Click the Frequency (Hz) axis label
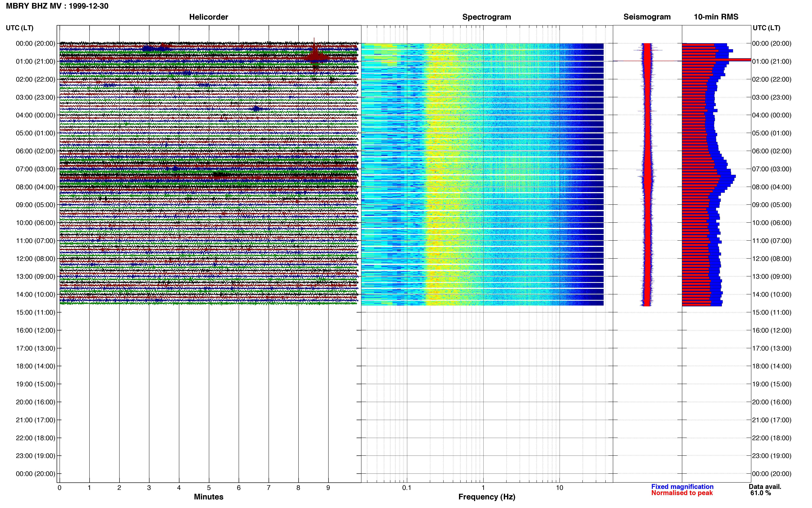812x508 pixels. tap(487, 497)
